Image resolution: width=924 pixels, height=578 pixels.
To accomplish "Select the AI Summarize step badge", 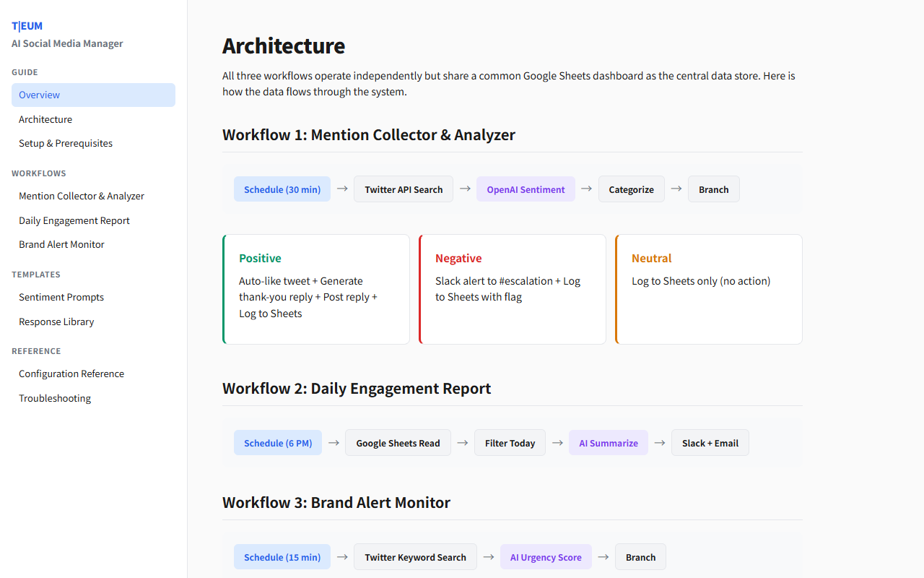I will (x=608, y=442).
